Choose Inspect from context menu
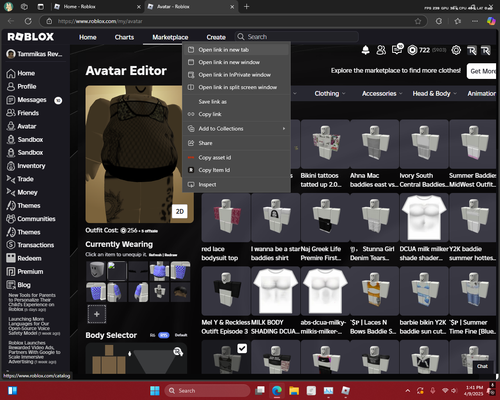 pyautogui.click(x=236, y=184)
